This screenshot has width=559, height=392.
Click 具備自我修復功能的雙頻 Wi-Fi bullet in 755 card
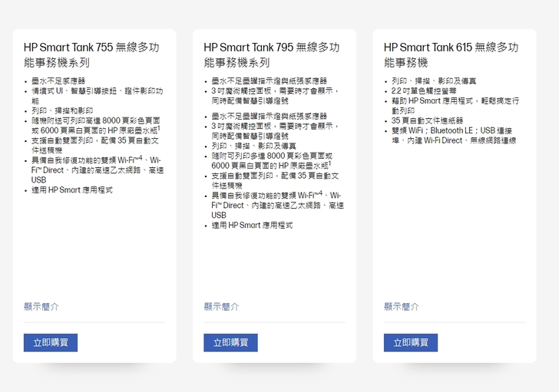[98, 170]
